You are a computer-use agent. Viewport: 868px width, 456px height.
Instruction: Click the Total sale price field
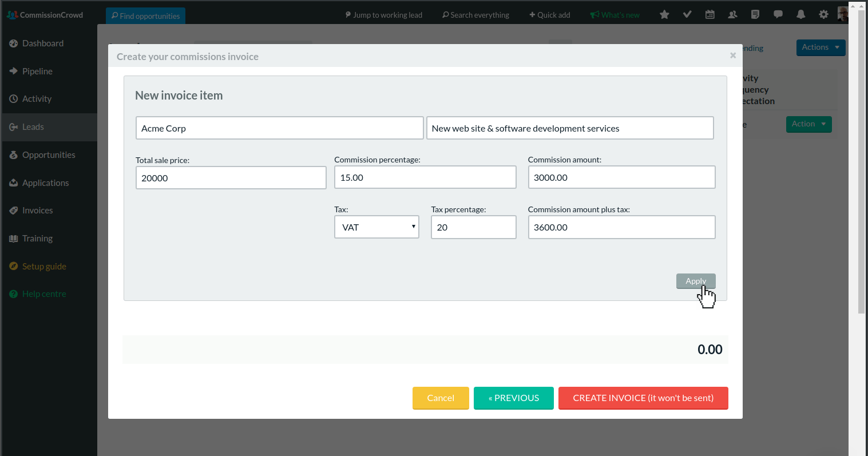pyautogui.click(x=231, y=178)
